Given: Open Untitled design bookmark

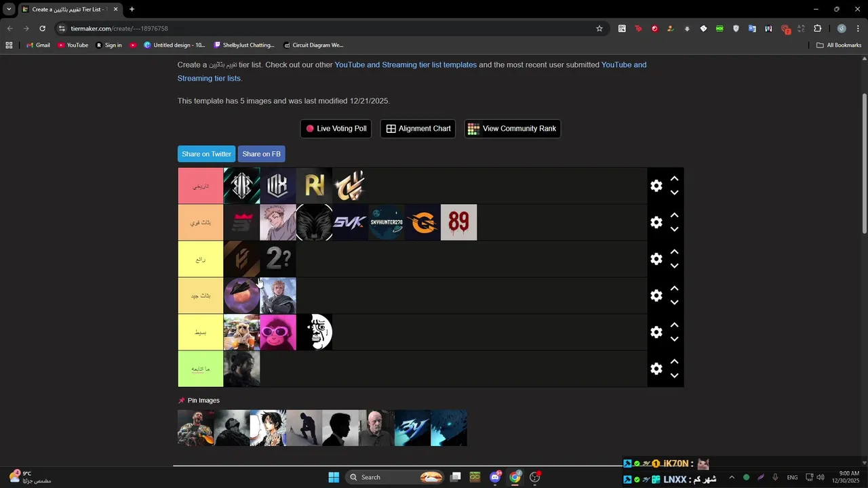Looking at the screenshot, I should (174, 45).
